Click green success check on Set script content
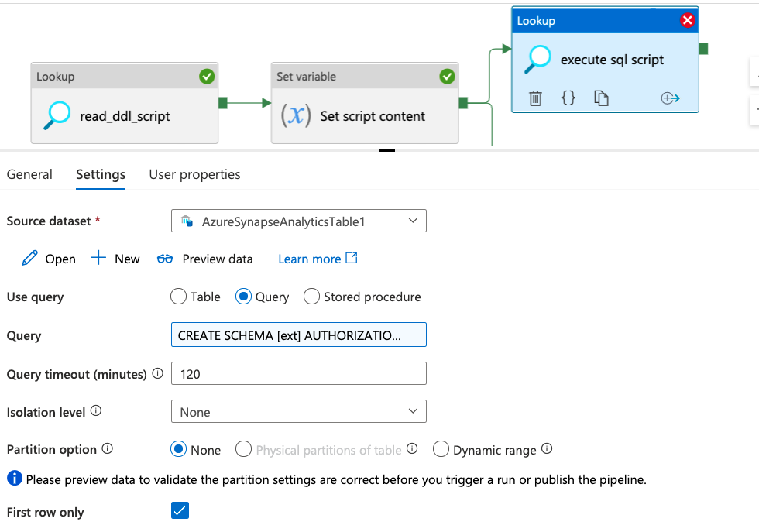Screen dimensions: 759x532 (447, 77)
